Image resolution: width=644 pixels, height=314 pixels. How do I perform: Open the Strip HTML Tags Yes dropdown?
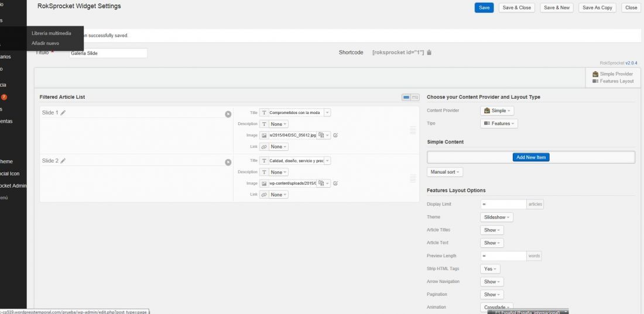[490, 269]
